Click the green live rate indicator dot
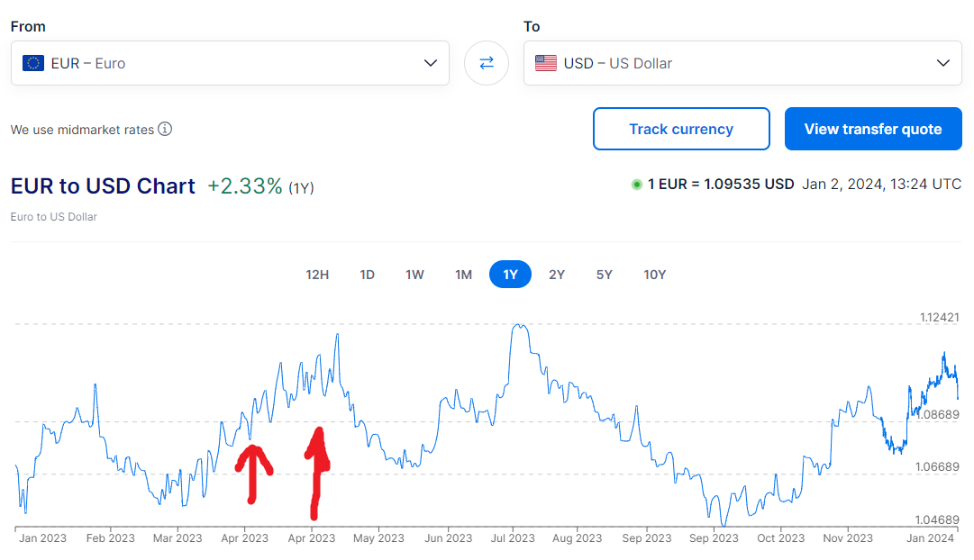 (x=637, y=185)
